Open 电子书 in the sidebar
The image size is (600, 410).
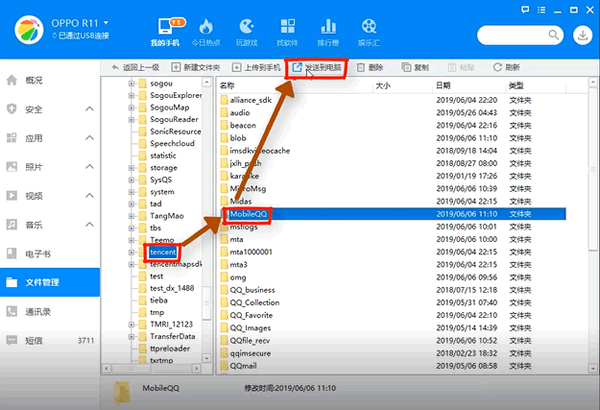[50, 253]
